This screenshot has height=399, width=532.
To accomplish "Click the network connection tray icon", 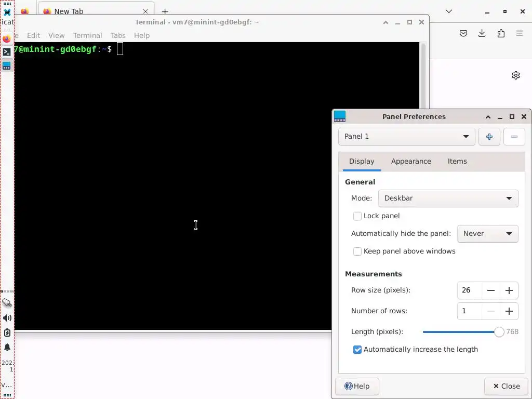I will pyautogui.click(x=7, y=303).
